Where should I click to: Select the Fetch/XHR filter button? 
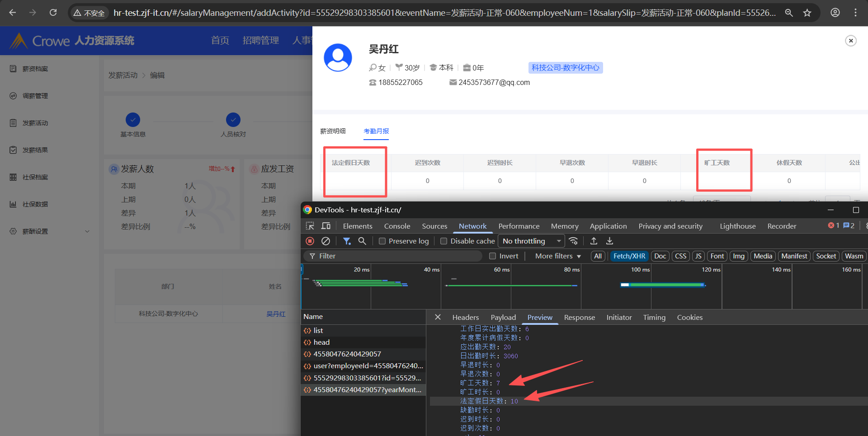pyautogui.click(x=629, y=256)
